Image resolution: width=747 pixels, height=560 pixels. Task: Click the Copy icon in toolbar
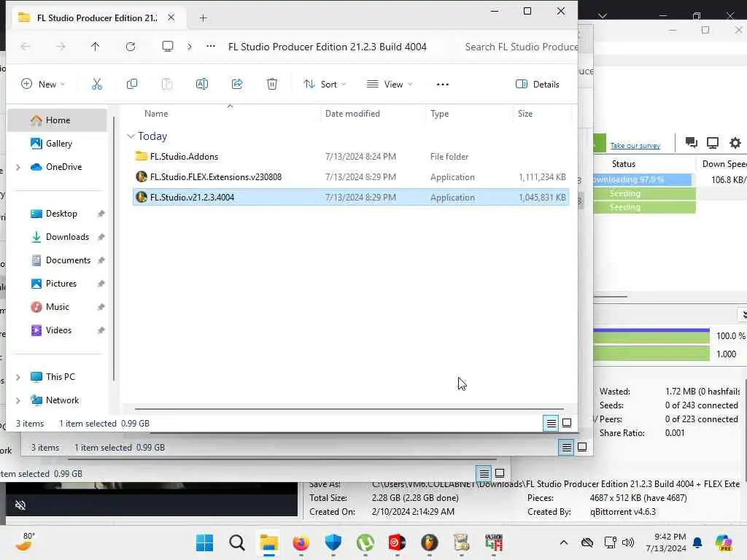pyautogui.click(x=132, y=85)
